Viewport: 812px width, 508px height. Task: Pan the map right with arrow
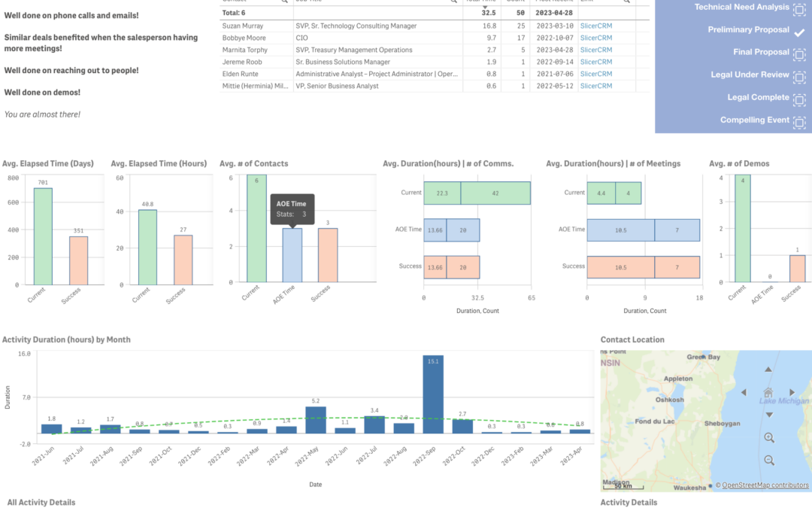[792, 392]
